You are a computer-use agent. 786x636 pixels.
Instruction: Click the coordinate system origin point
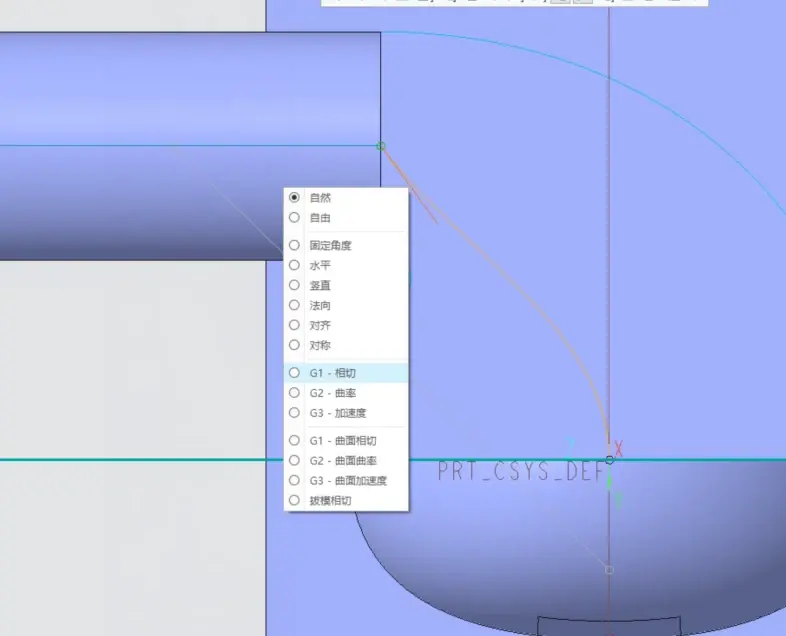610,460
